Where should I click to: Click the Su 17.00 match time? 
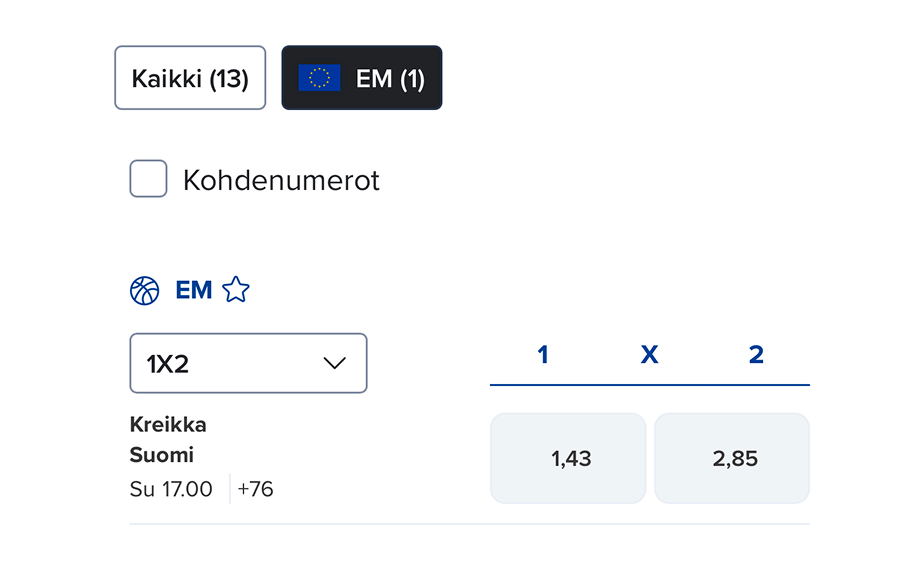point(171,489)
